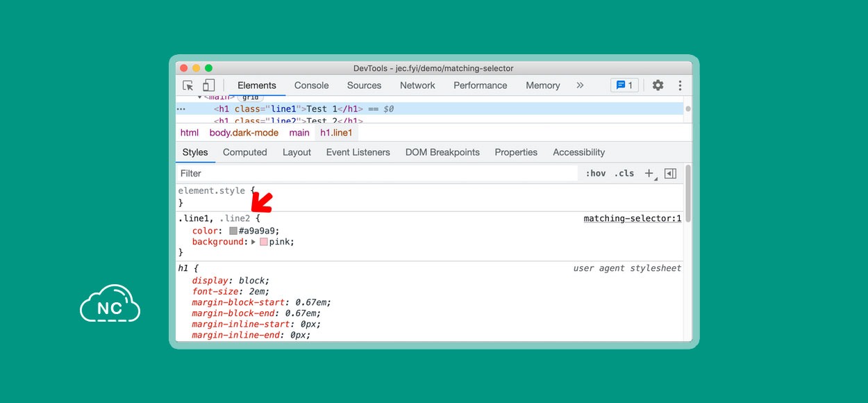Click the color property name
Screen dimensions: 868x403
[x=206, y=231]
